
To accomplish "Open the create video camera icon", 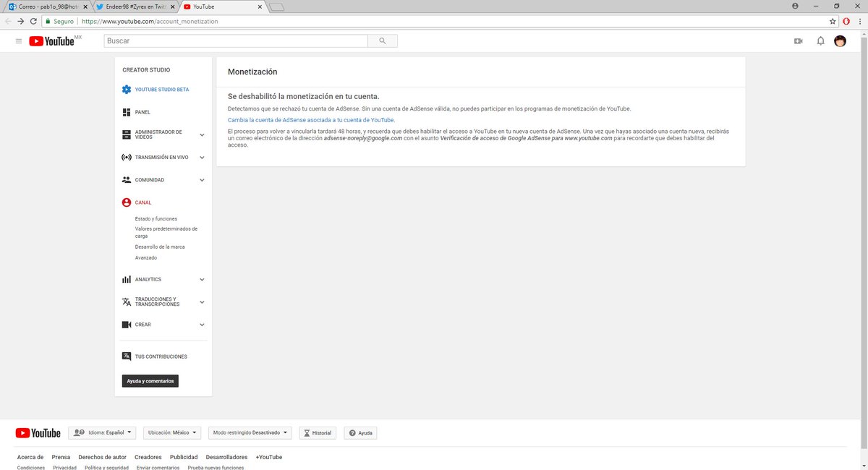I will (799, 41).
